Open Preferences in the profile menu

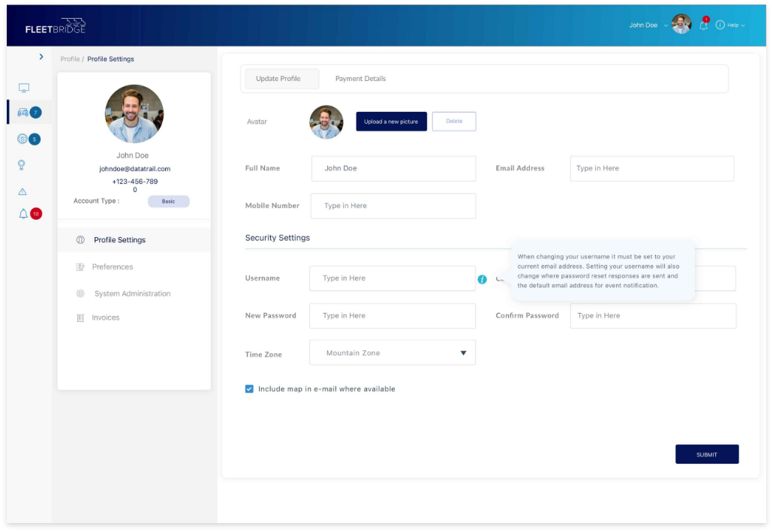[113, 267]
